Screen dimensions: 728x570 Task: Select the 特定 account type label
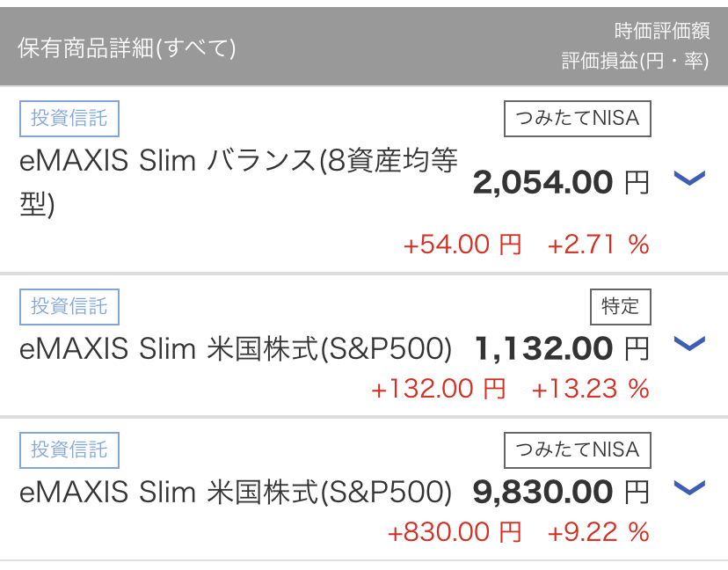point(619,307)
